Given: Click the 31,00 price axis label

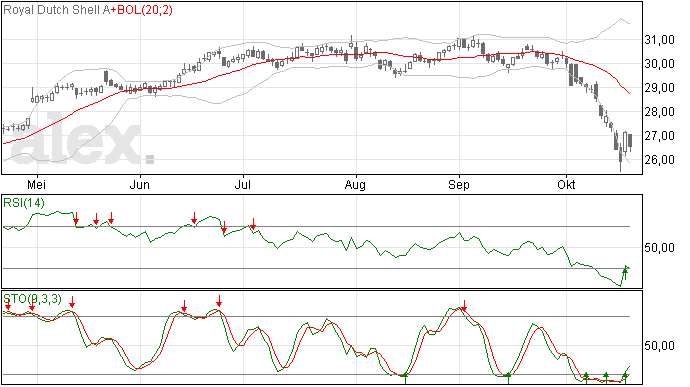Looking at the screenshot, I should pyautogui.click(x=659, y=40).
